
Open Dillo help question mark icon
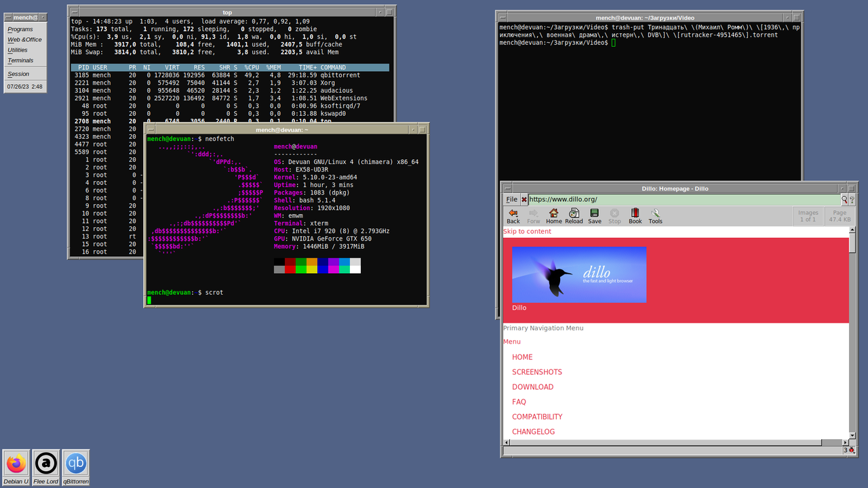pyautogui.click(x=852, y=200)
